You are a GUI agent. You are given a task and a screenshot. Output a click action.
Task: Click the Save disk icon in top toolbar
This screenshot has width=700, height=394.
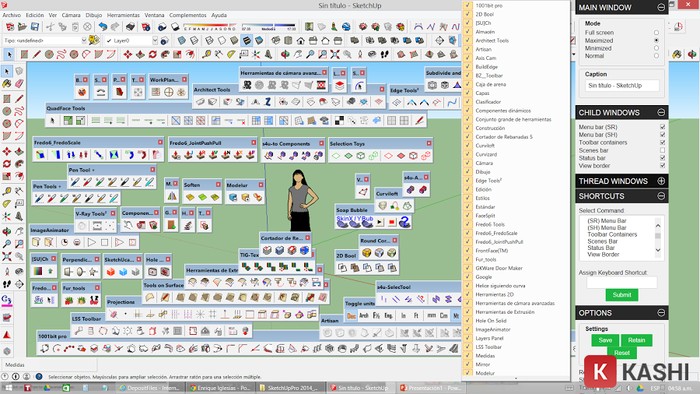[x=35, y=27]
